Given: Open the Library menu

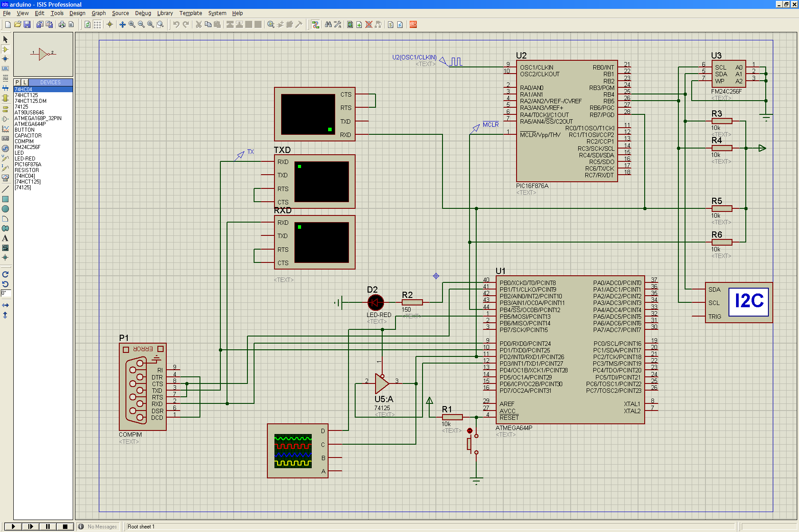Looking at the screenshot, I should click(165, 13).
